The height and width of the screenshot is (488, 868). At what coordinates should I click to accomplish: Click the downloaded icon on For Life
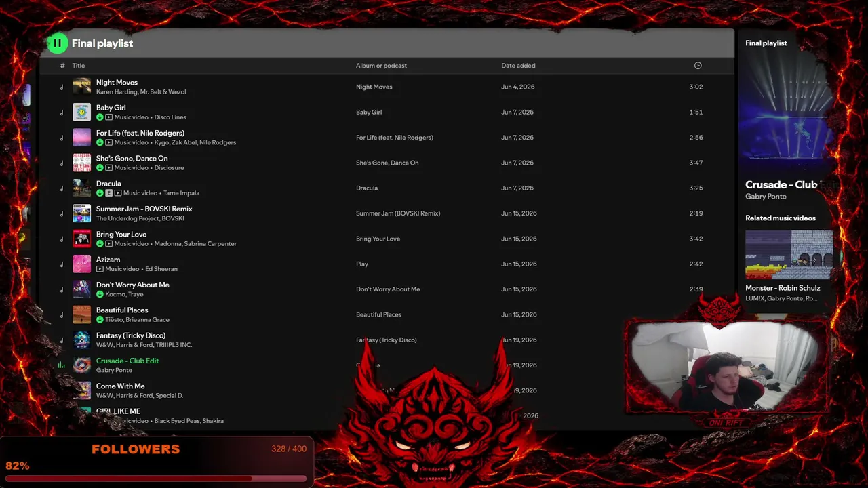point(100,142)
